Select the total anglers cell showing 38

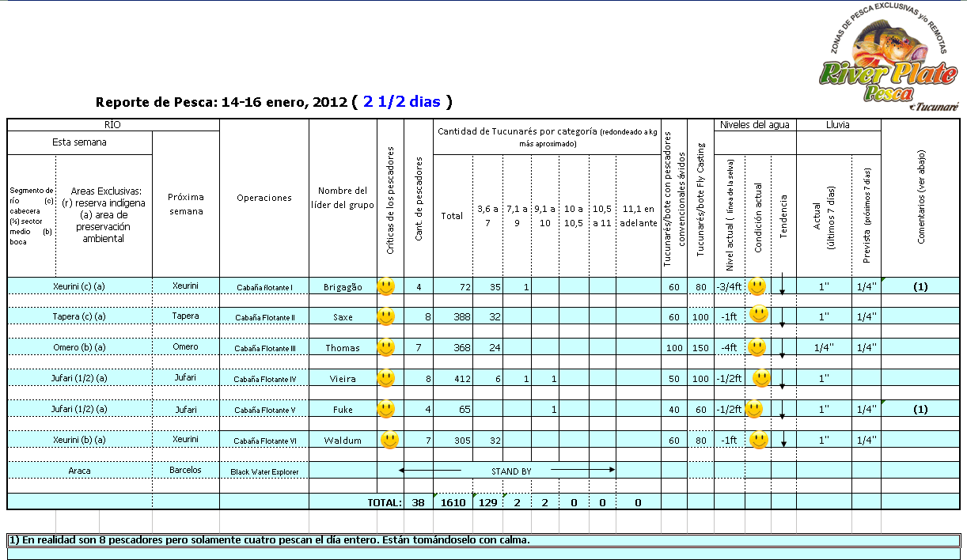pos(418,501)
